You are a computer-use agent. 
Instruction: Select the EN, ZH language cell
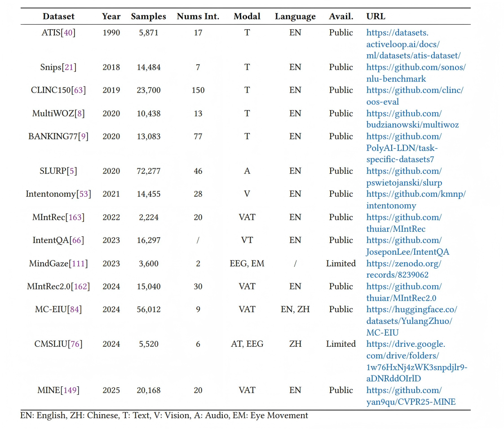point(295,310)
